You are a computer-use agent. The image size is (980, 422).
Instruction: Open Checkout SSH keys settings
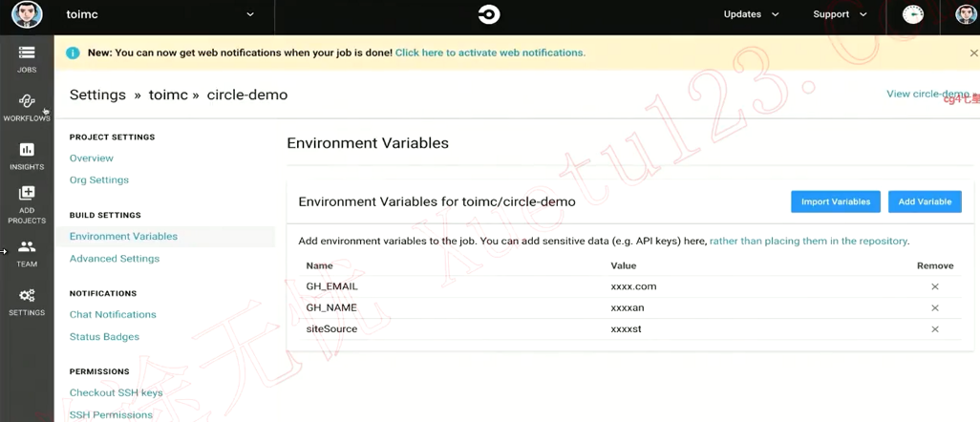[116, 392]
